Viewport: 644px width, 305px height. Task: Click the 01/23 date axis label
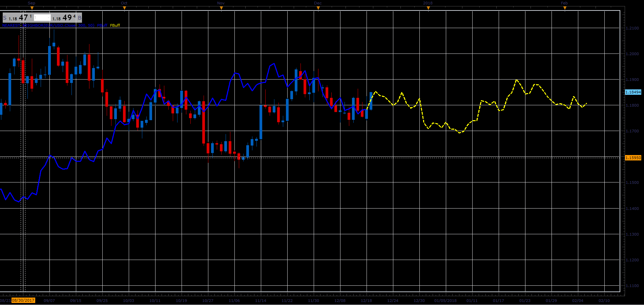click(525, 301)
